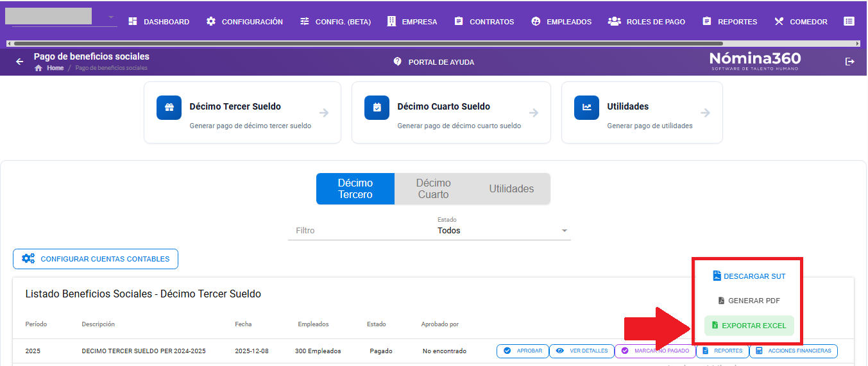Log out using the exit icon
The height and width of the screenshot is (366, 868).
tap(850, 62)
